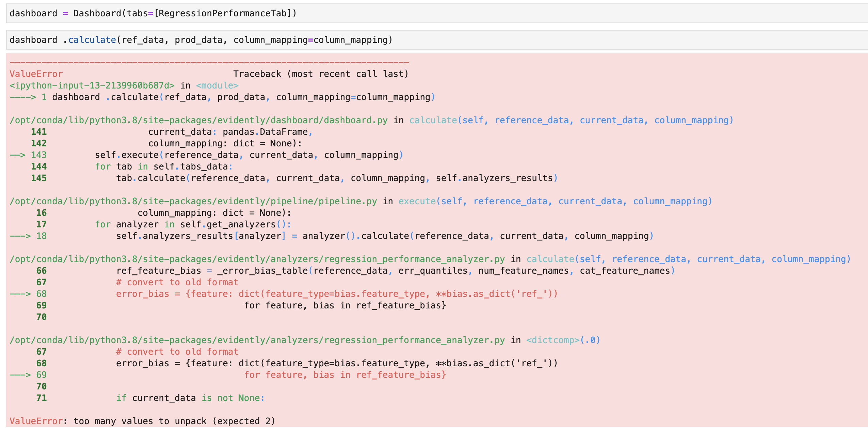Click the <dictcomp> frame file path

(x=257, y=340)
